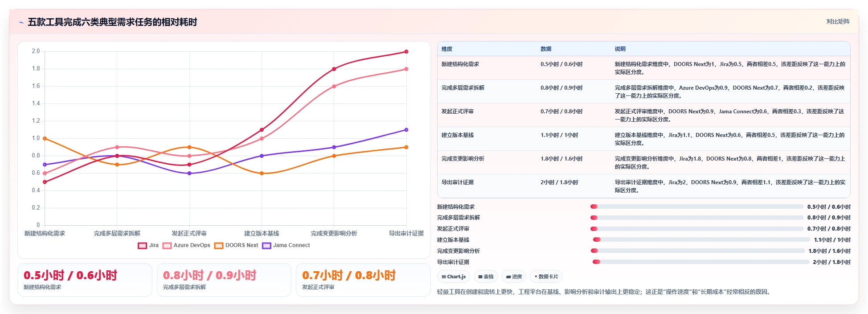Click x-axis label 导出审计证据 under the chart

[x=406, y=233]
